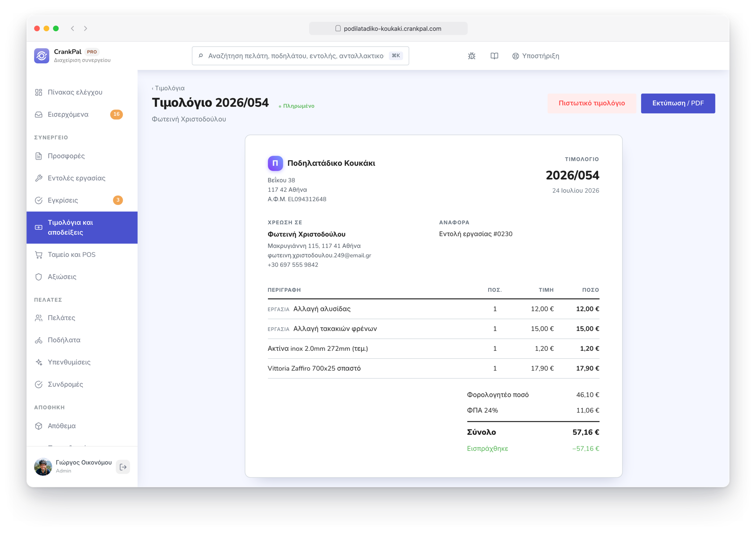Click the Φορολογητέο ποσό value 46,10 €
The height and width of the screenshot is (534, 756).
click(588, 395)
